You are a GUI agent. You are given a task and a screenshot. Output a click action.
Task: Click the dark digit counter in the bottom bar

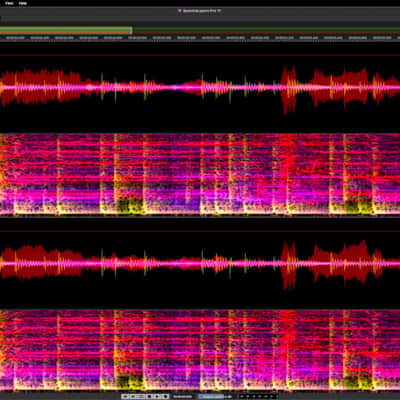[258, 396]
